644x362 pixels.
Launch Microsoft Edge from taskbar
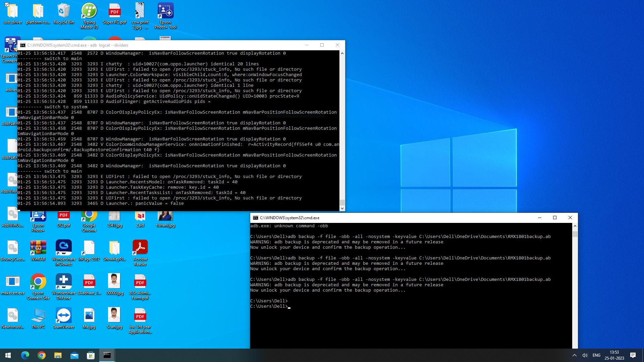(25, 355)
